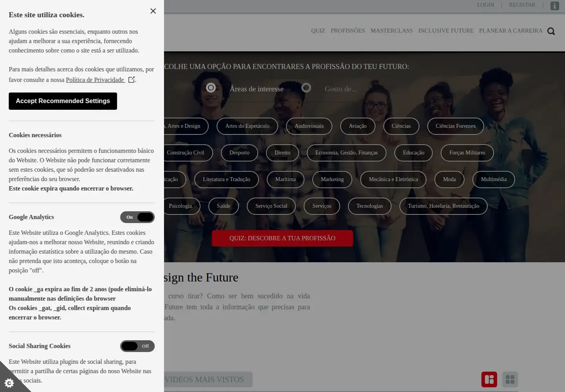
Task: Choose Aviação interest area
Action: (x=358, y=126)
